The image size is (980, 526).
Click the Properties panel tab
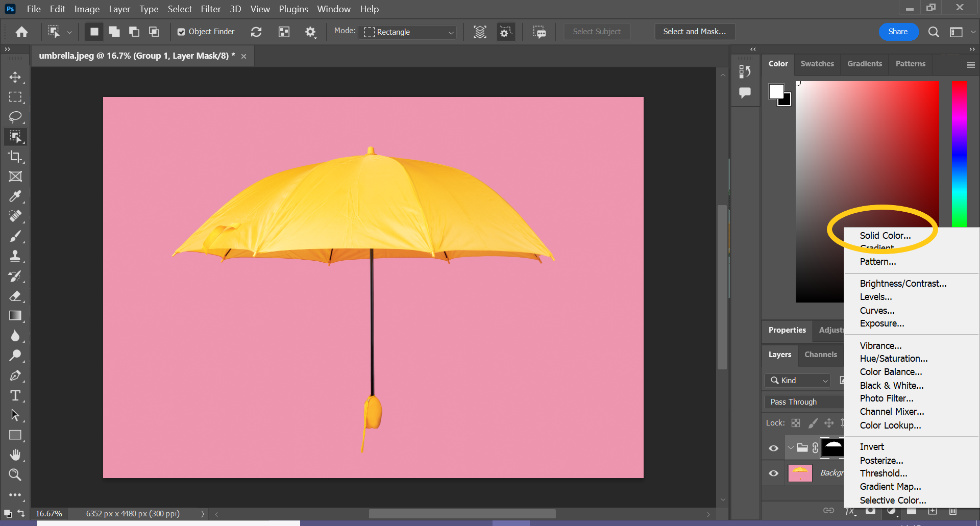click(787, 330)
